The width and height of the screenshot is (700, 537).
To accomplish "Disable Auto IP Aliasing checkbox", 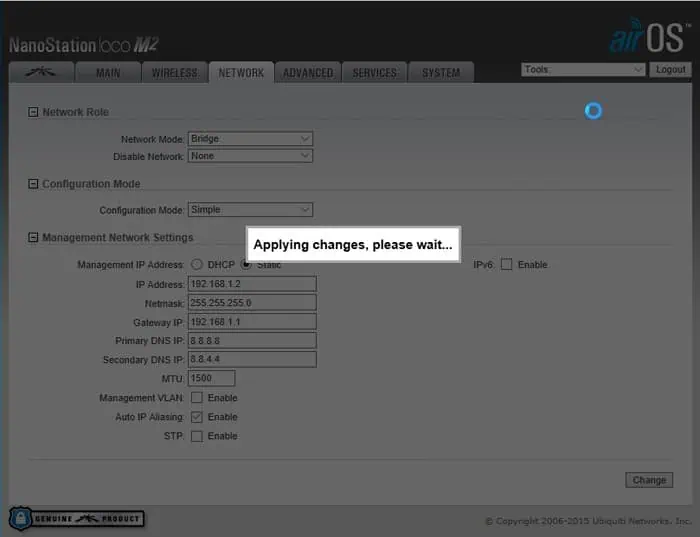I will click(x=196, y=417).
